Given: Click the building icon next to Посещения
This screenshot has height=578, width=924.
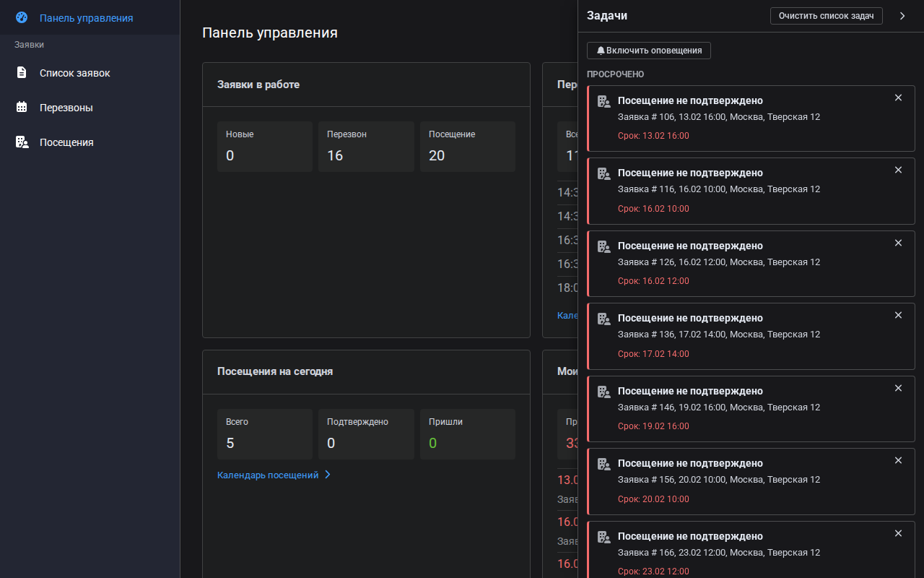Looking at the screenshot, I should (22, 142).
